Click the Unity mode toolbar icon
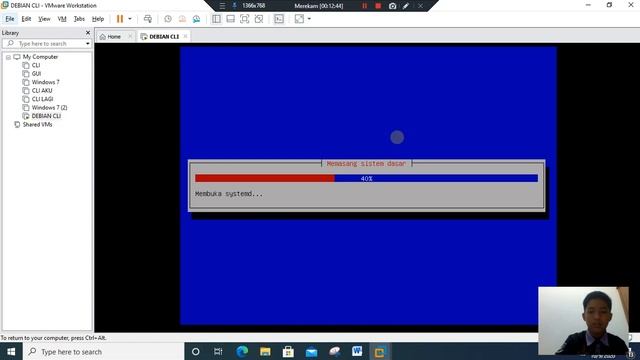The width and height of the screenshot is (640, 360). point(259,19)
